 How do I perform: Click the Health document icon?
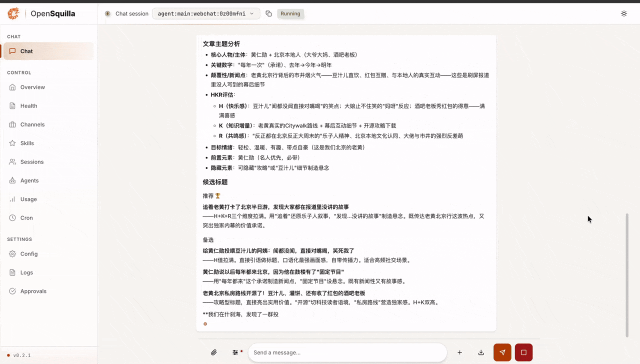click(12, 106)
